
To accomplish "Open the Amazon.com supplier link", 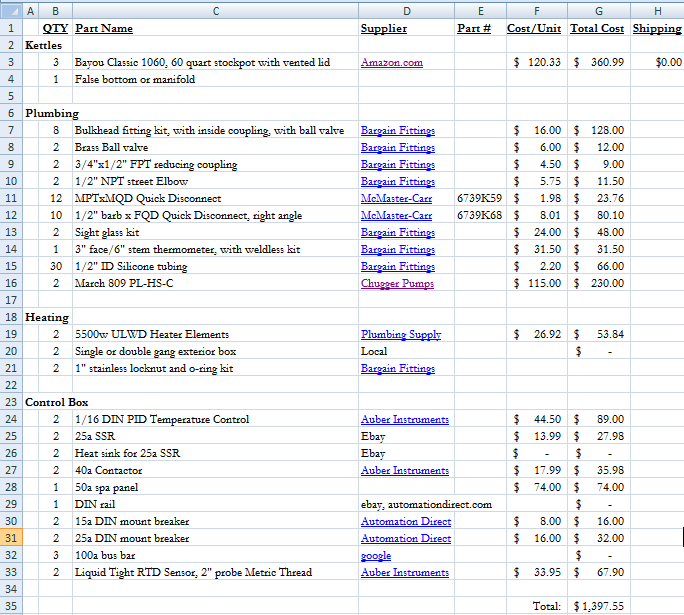I will [x=392, y=62].
